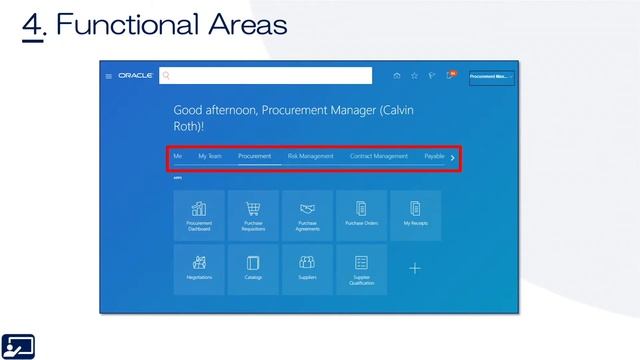Open the Negotiations tile

coord(199,269)
